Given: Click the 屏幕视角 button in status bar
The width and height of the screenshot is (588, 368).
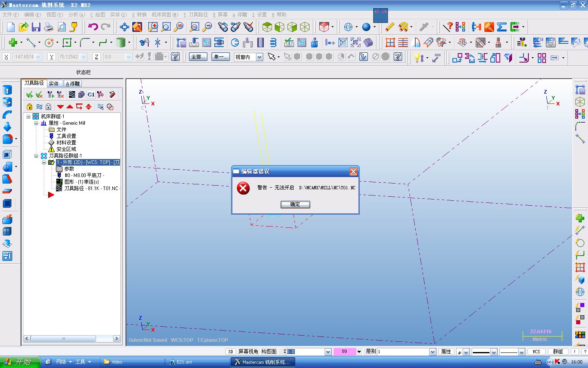Looking at the screenshot, I should point(248,352).
